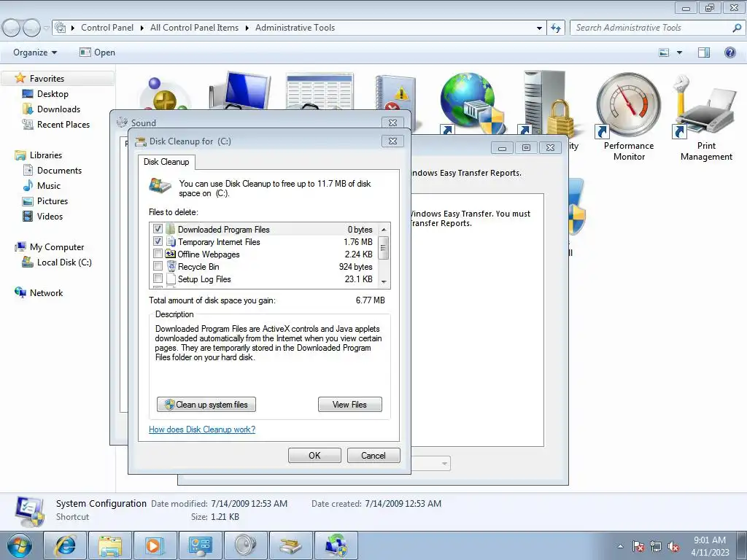Open the How does Disk Cleanup work link
This screenshot has height=560, width=747.
202,429
